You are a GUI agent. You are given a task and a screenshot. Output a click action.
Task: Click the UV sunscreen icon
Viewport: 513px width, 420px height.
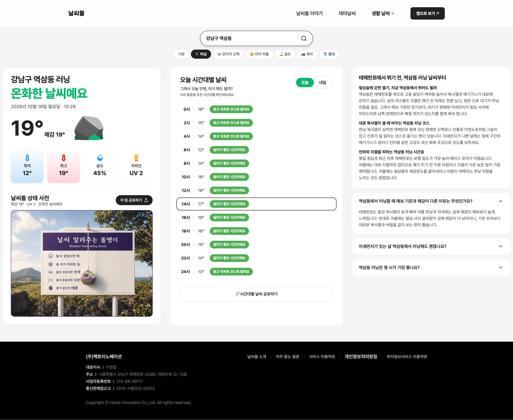136,158
